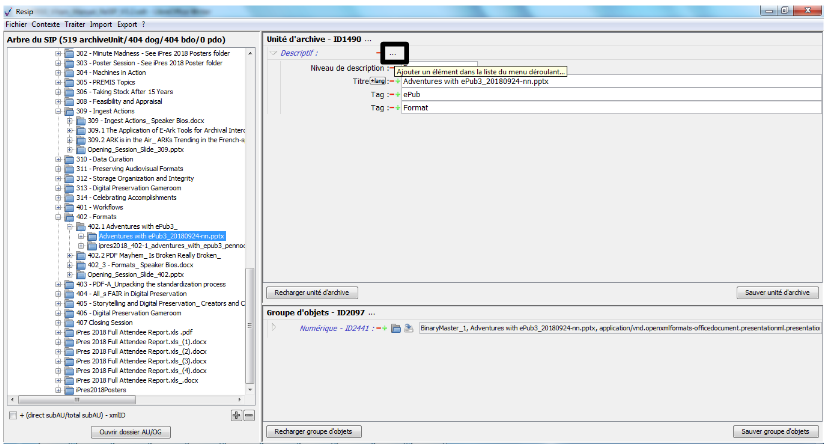Click Recharger groupe d'objets button
The height and width of the screenshot is (444, 827).
(x=314, y=431)
